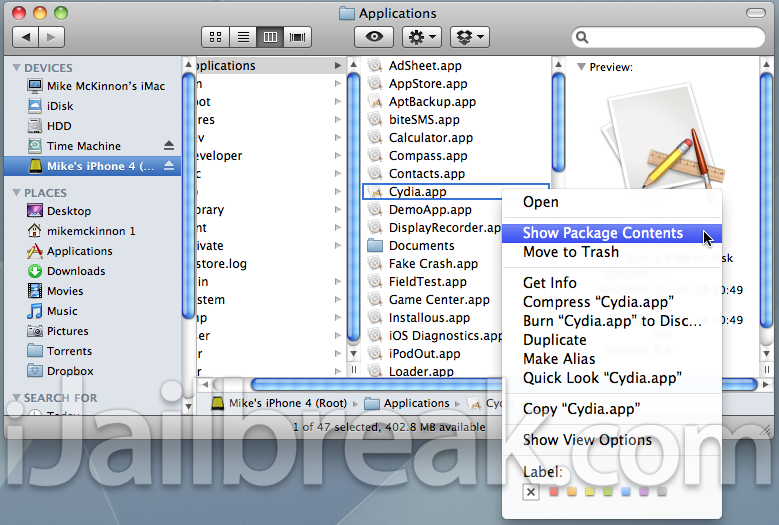Screen dimensions: 779x525
Task: Switch to list view
Action: pyautogui.click(x=243, y=37)
